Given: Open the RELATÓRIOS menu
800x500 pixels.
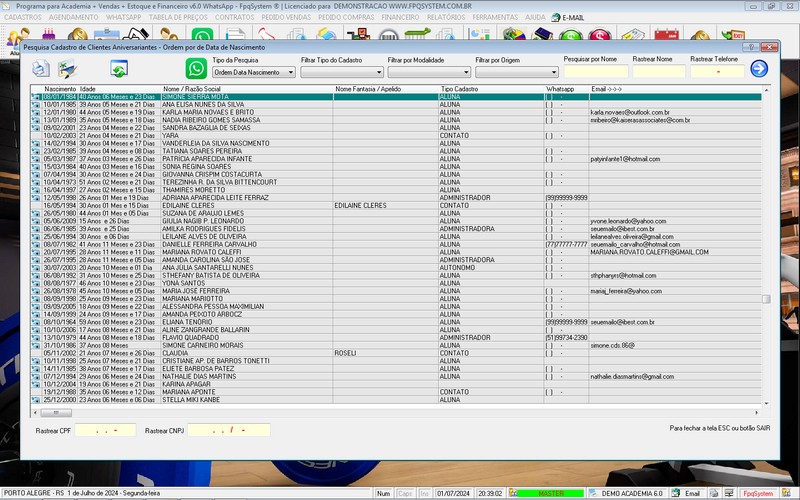Looking at the screenshot, I should [445, 17].
